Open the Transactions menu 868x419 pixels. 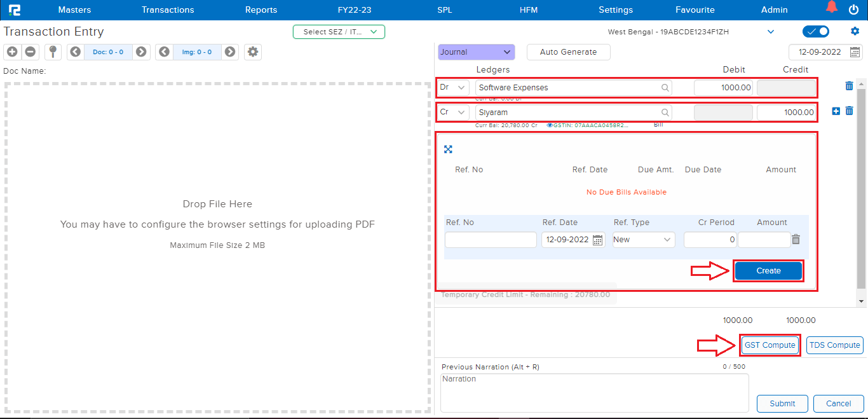point(168,10)
